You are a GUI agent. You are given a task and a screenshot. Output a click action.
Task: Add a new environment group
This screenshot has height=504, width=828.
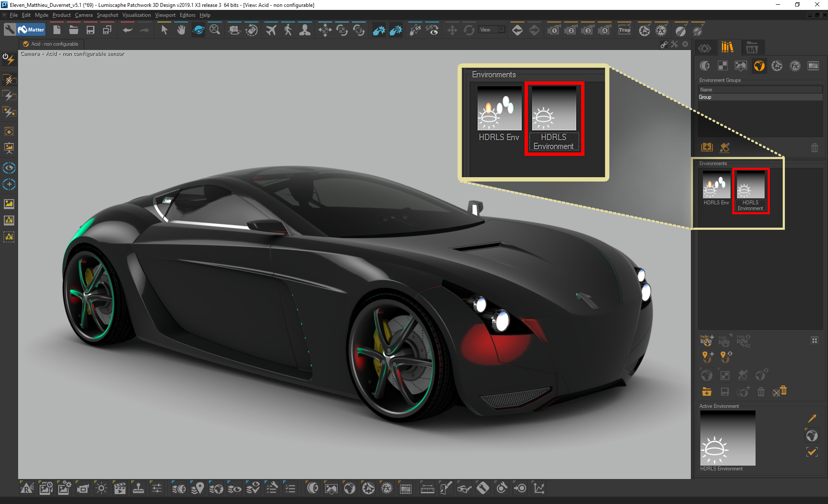(707, 147)
